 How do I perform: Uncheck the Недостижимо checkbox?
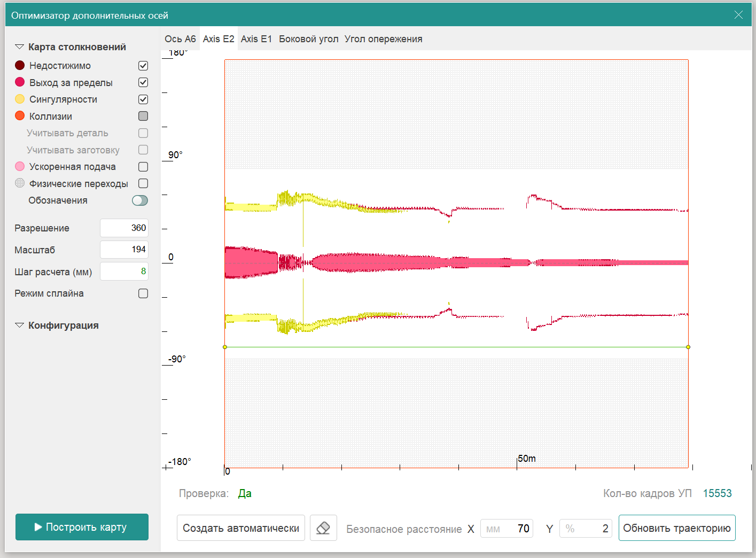tap(143, 66)
